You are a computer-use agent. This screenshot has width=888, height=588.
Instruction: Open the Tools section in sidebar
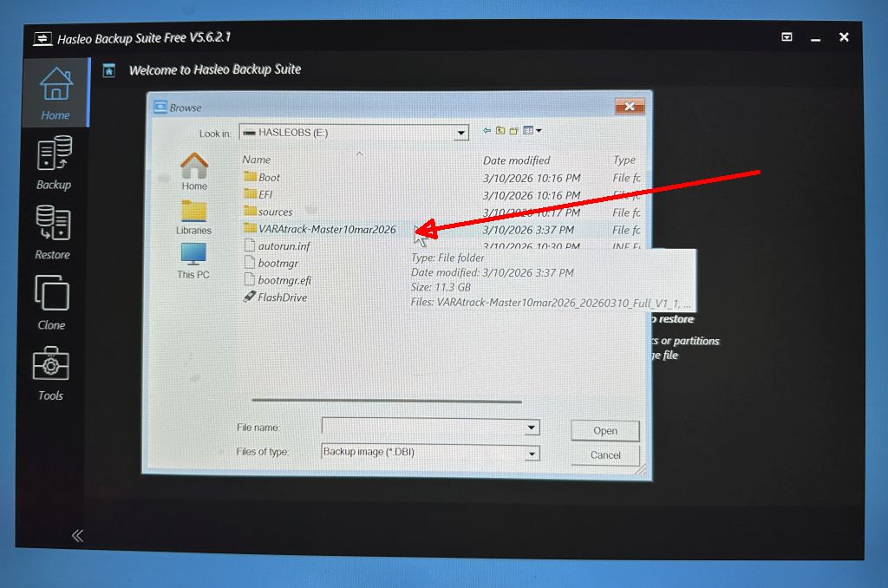51,373
